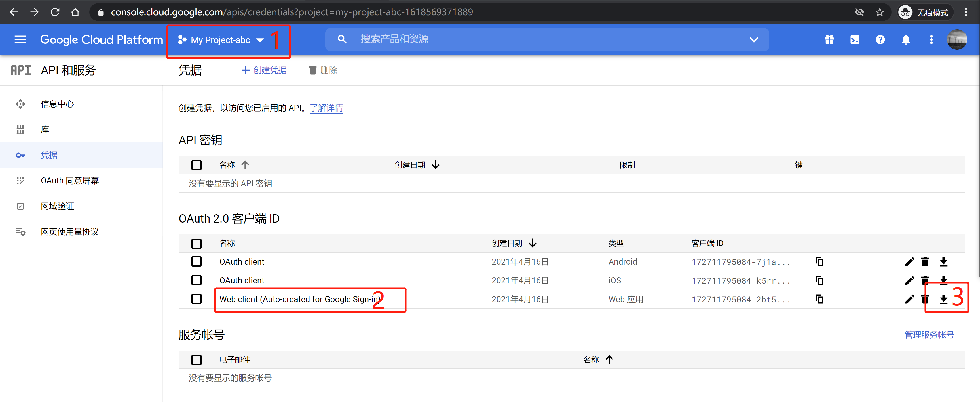Click Google Cloud Platform logo
Screen dimensions: 980x402
(x=101, y=40)
